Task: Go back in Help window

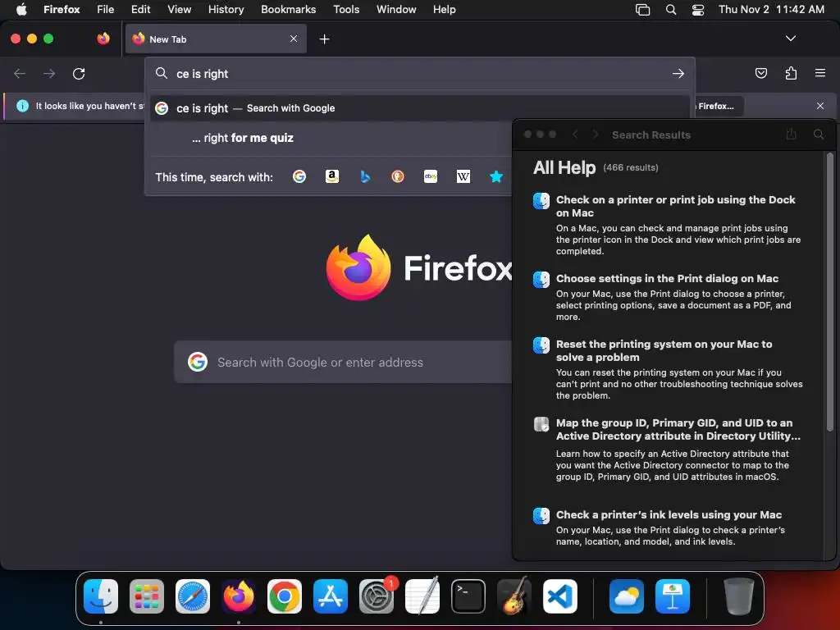Action: pyautogui.click(x=575, y=135)
